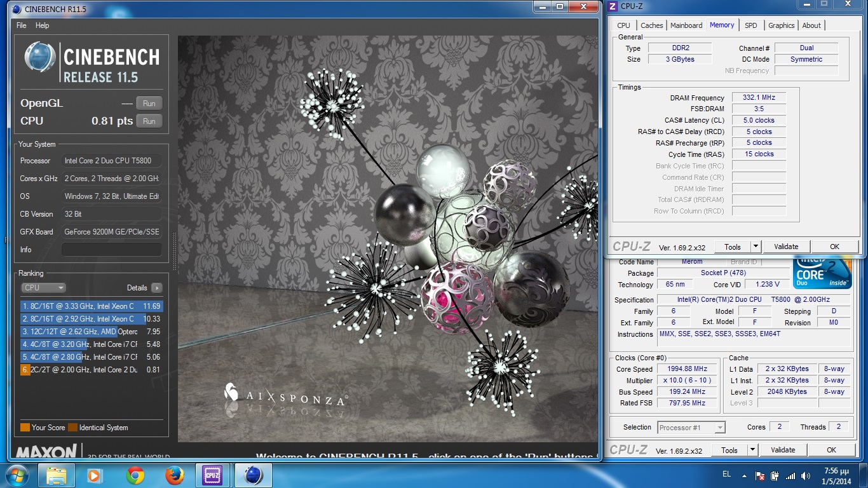868x488 pixels.
Task: Click the Cycle Time 15 clocks value
Action: (759, 154)
